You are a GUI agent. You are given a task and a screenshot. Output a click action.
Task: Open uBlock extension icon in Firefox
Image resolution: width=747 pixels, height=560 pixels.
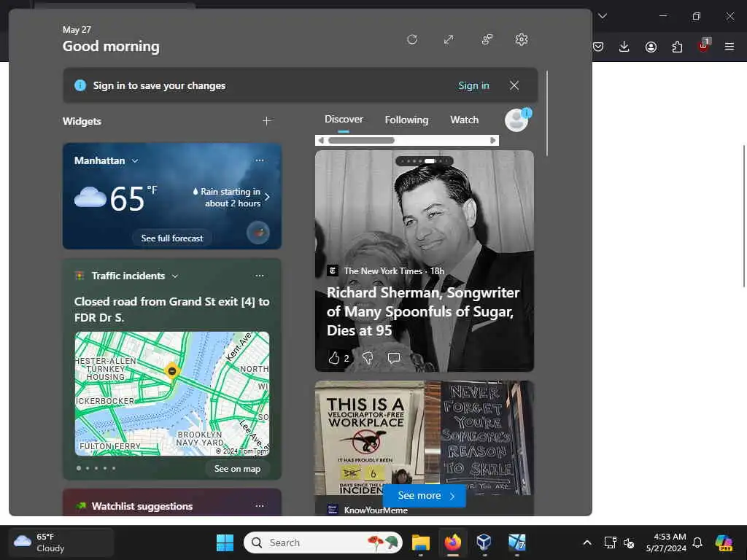(704, 46)
